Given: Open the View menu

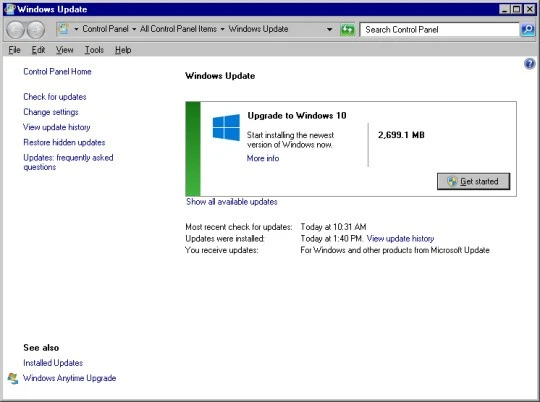Looking at the screenshot, I should tap(65, 50).
